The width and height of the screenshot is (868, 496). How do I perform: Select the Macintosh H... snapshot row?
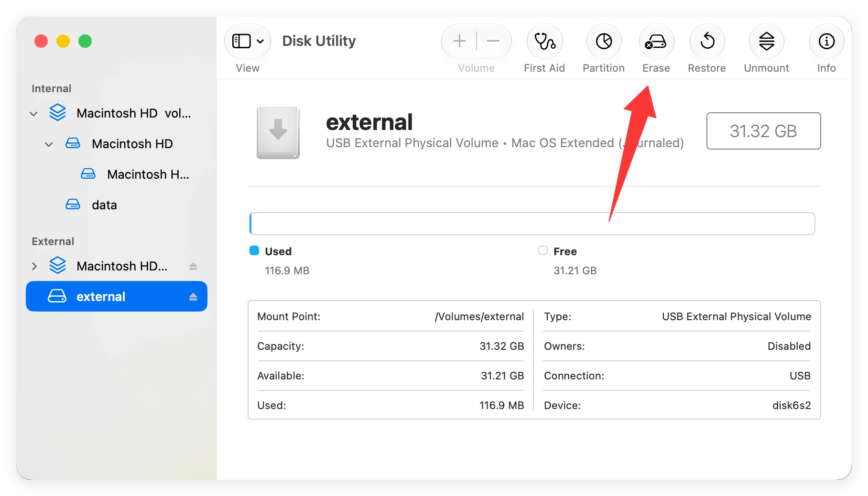[117, 174]
